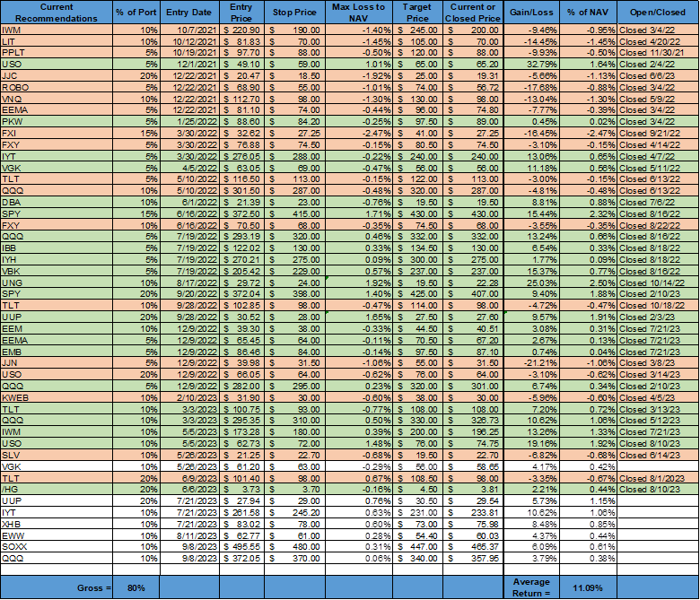Select 'Closed 8/1/2023' status cell
The height and width of the screenshot is (600, 700).
(658, 478)
